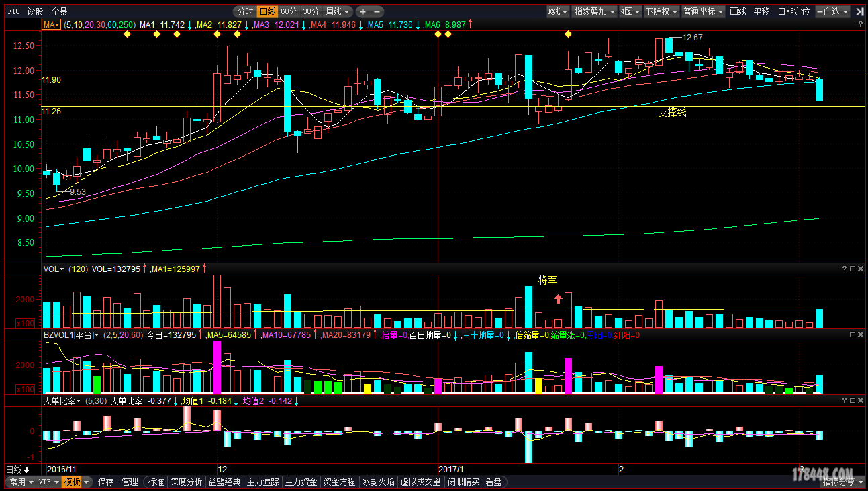868x491 pixels.
Task: Select the 主力追踪 template tab
Action: (262, 482)
